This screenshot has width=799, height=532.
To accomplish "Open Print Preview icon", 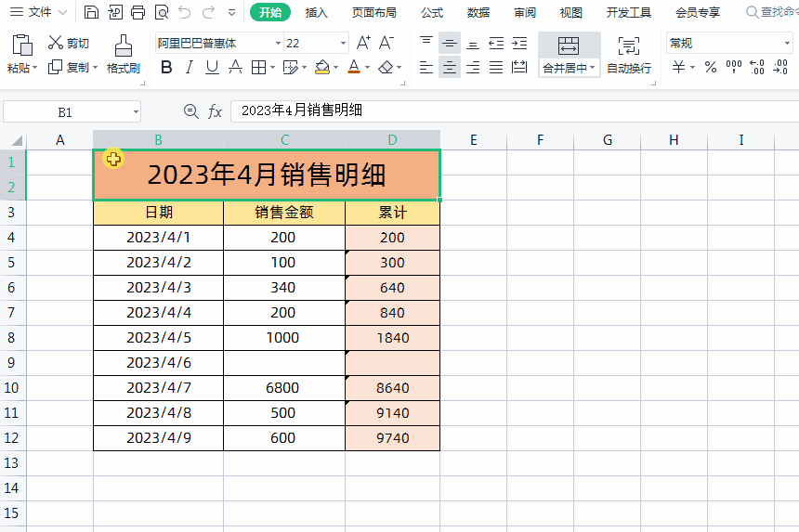I will click(162, 12).
